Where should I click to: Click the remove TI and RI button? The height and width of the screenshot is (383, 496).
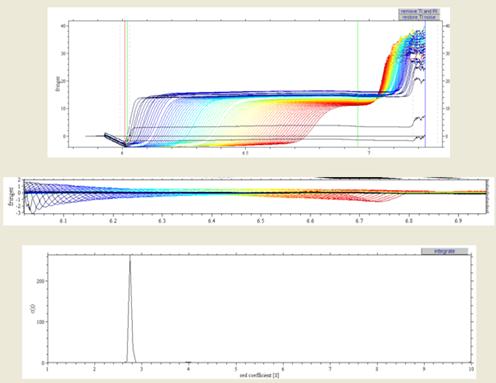419,11
